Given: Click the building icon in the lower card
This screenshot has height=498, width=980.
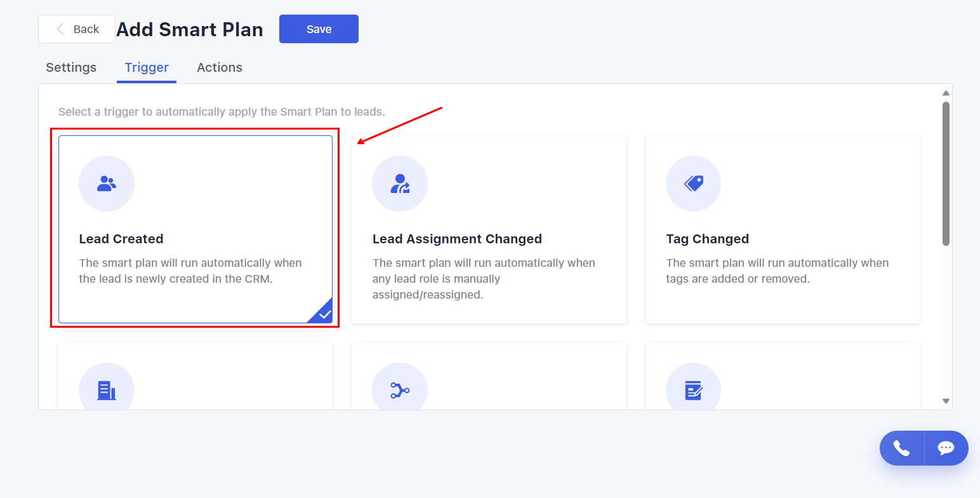Looking at the screenshot, I should point(107,390).
